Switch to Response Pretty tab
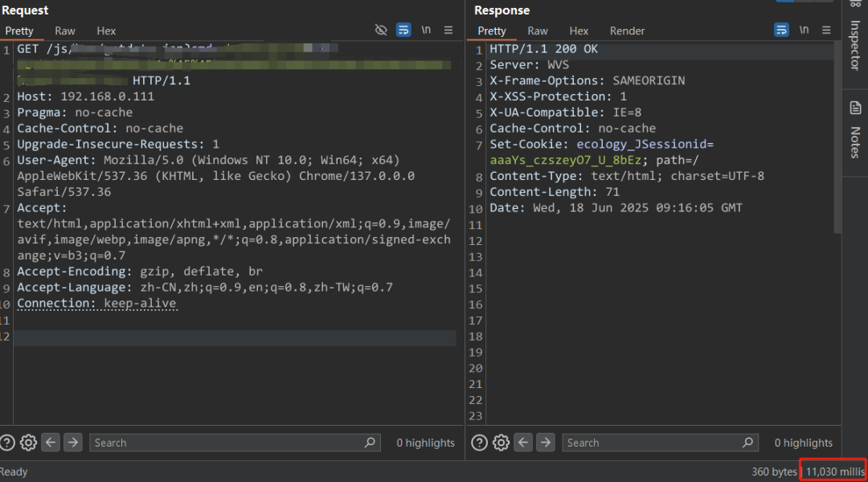The height and width of the screenshot is (482, 868). coord(492,31)
